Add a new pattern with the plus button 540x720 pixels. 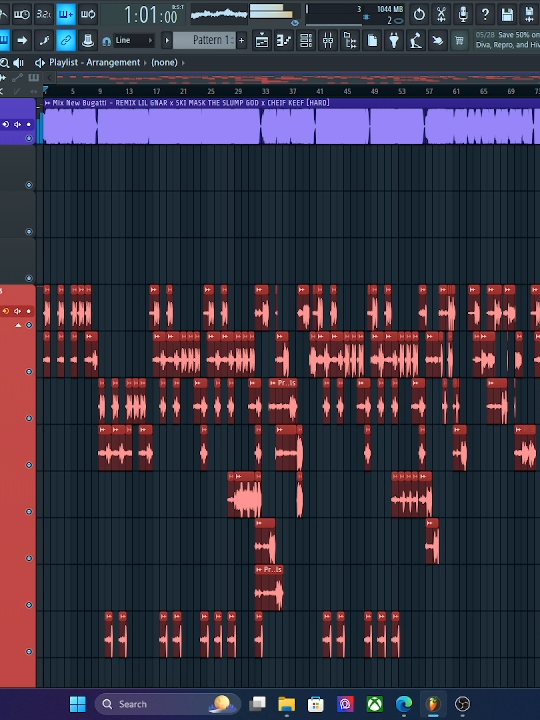coord(242,40)
